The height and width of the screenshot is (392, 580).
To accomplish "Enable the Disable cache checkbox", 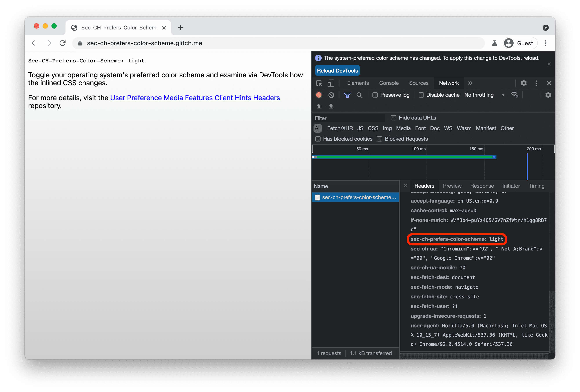I will pos(421,95).
